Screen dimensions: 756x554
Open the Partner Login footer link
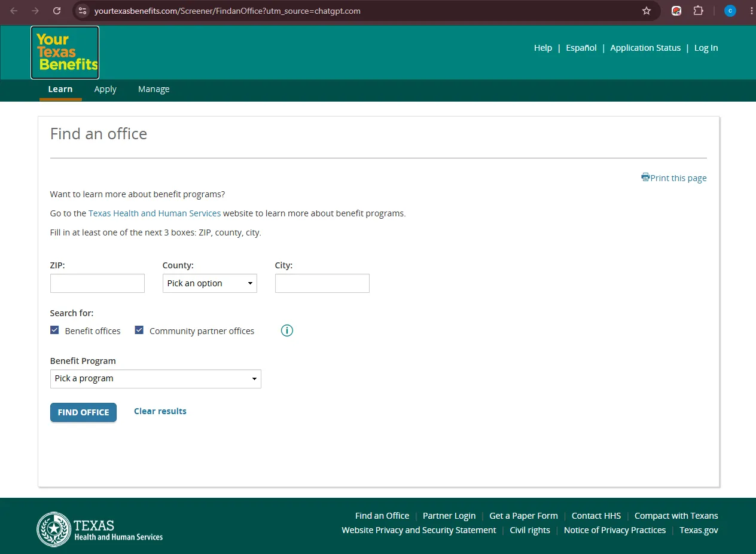point(449,516)
